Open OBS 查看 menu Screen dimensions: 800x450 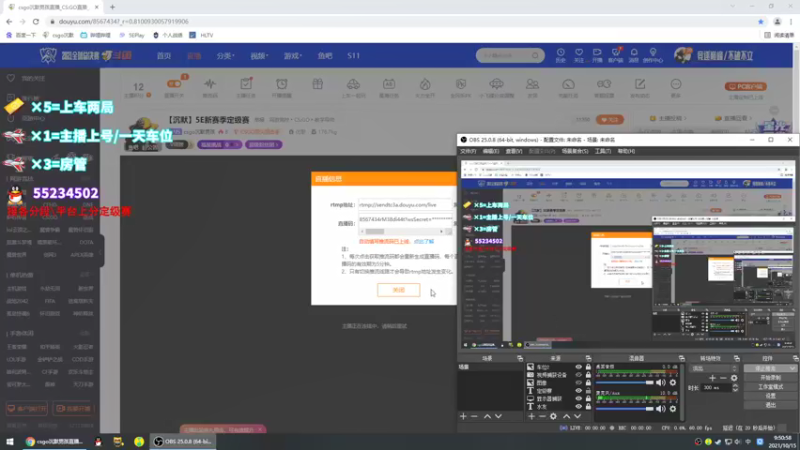(513, 151)
